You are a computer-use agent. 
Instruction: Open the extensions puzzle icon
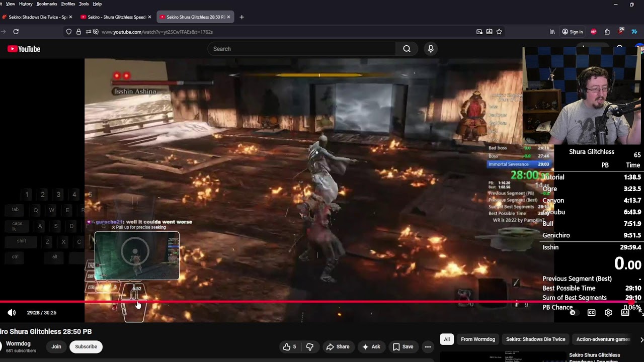pos(607,32)
